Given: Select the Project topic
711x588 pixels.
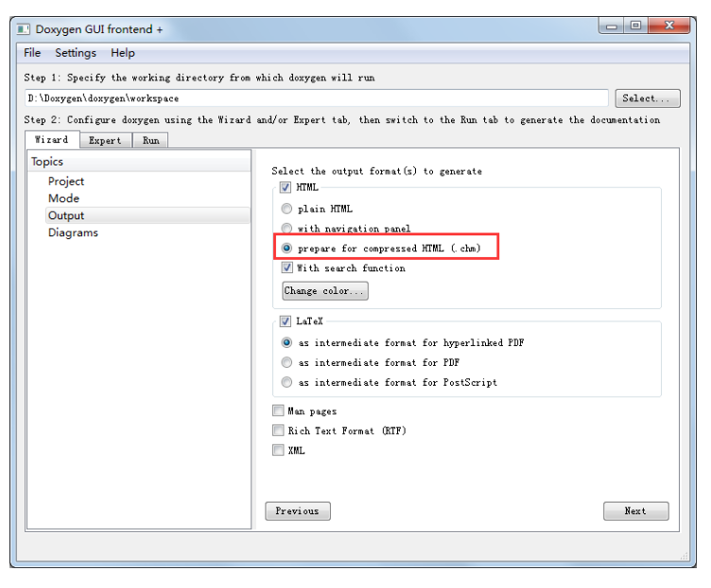Looking at the screenshot, I should click(66, 182).
